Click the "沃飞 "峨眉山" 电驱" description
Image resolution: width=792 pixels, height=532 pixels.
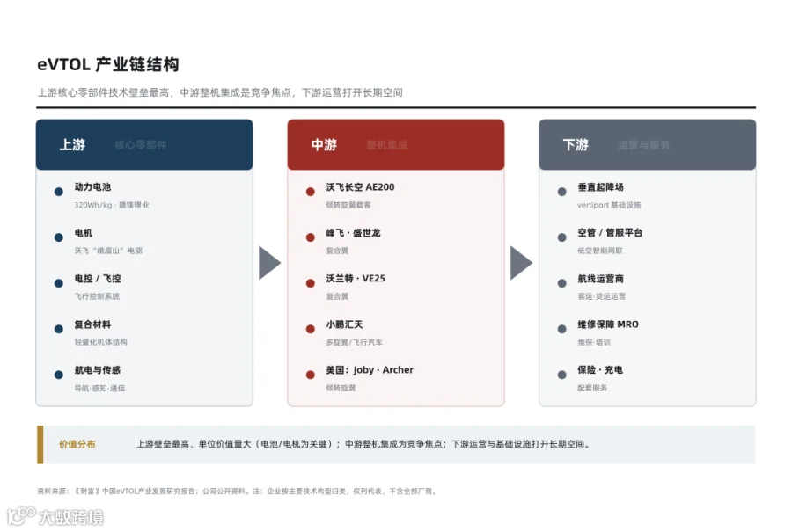(x=108, y=251)
